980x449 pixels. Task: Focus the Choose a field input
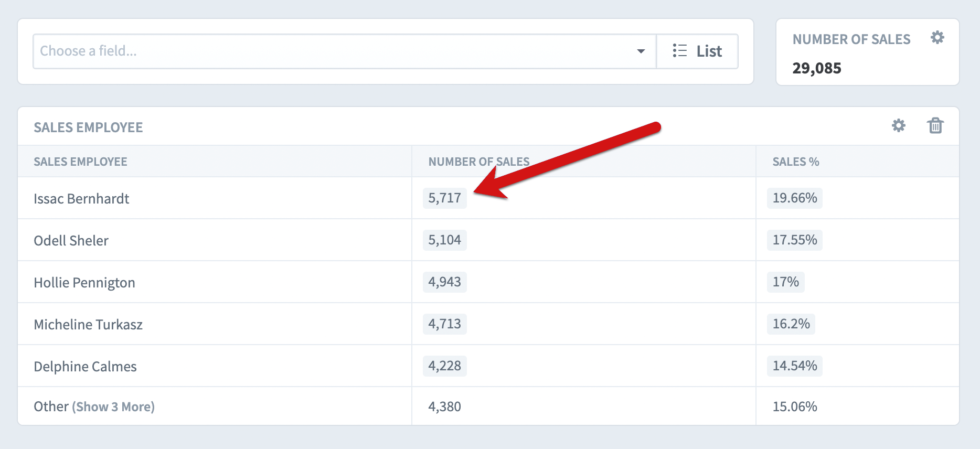point(330,52)
